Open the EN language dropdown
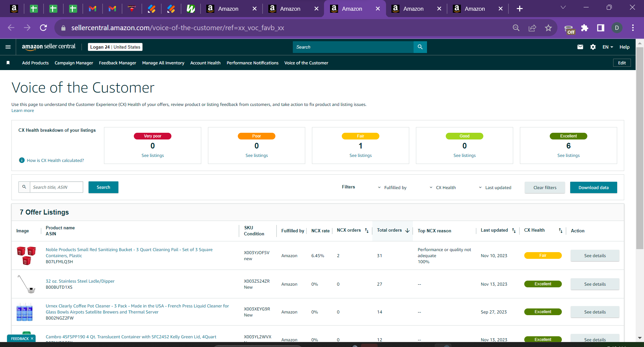 [x=608, y=47]
